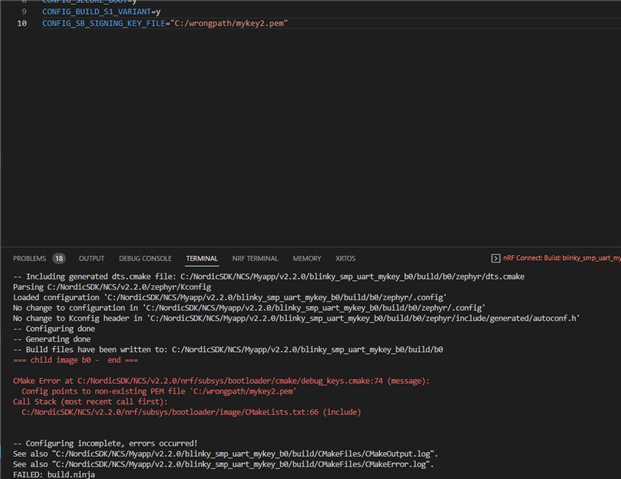Open the generated dts.cmake file path
621x479 pixels.
pyautogui.click(x=352, y=277)
